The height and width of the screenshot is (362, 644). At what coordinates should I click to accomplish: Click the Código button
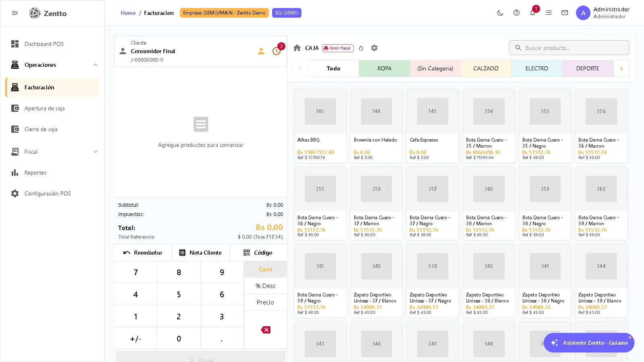[258, 253]
